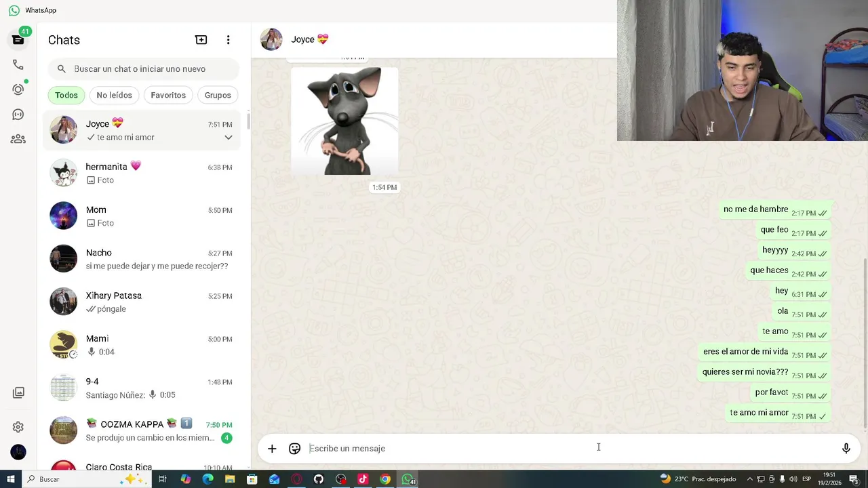Click the 'que feo' message
Viewport: 868px width, 488px height.
coord(793,230)
